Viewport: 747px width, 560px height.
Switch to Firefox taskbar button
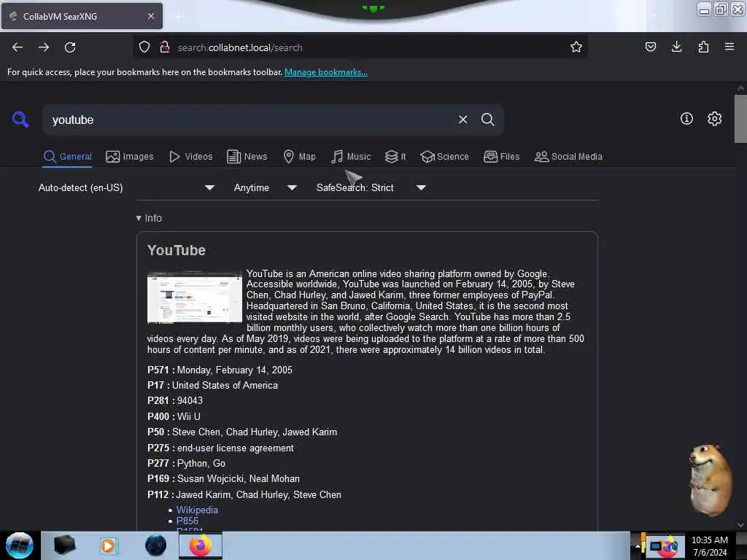[201, 545]
